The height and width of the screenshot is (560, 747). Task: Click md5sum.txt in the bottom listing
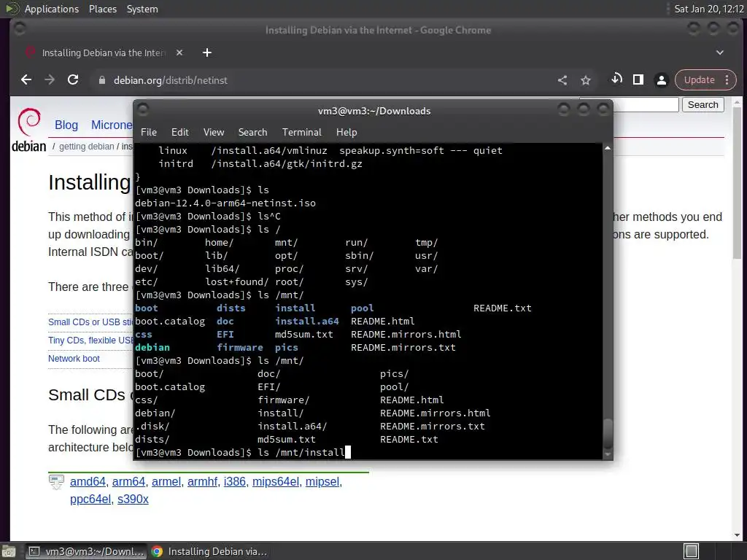click(286, 440)
